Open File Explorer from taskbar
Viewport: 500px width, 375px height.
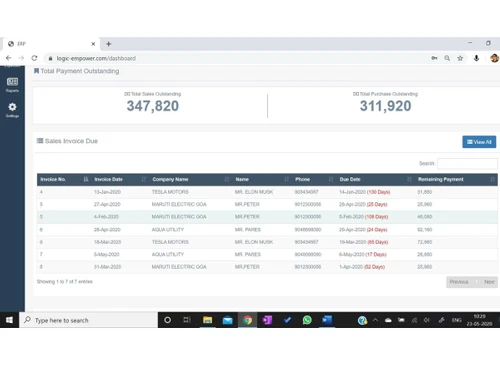[x=207, y=320]
